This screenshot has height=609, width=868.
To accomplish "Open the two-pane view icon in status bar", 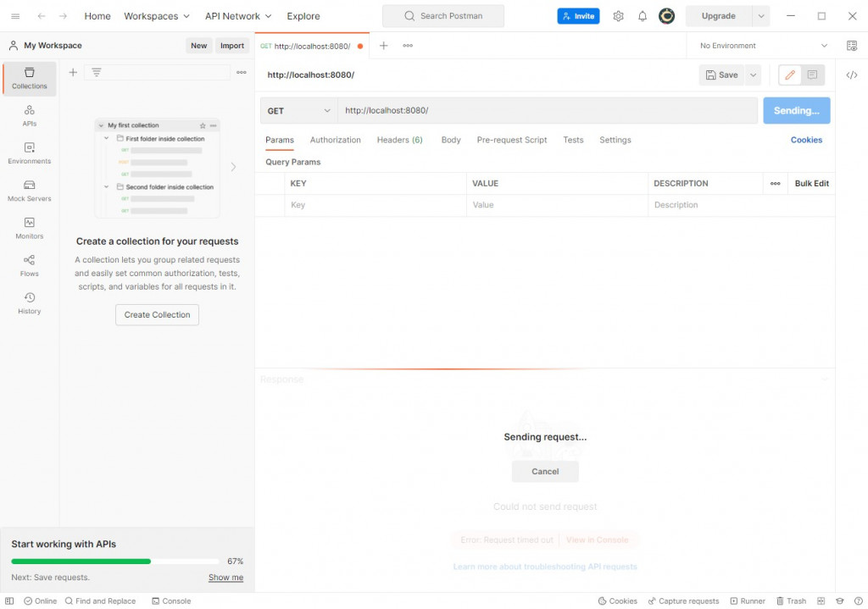I will pyautogui.click(x=821, y=601).
